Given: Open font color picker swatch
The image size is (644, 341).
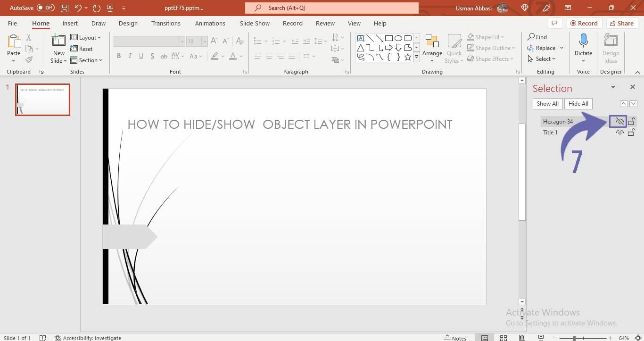Looking at the screenshot, I should coord(233,56).
